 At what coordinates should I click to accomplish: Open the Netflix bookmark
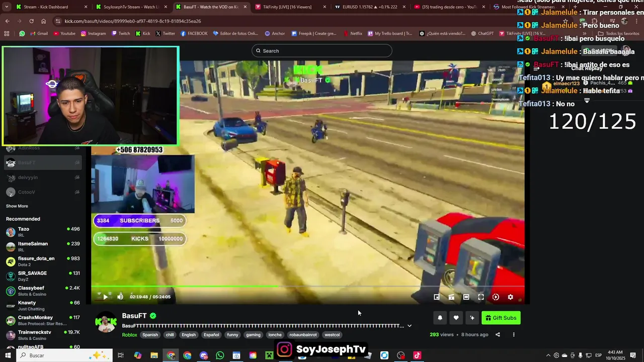coord(353,34)
